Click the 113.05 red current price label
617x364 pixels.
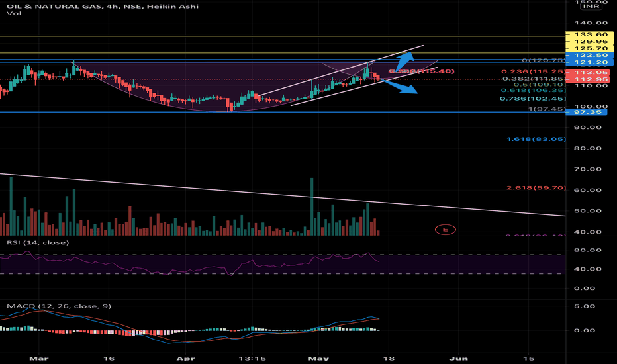tap(587, 72)
